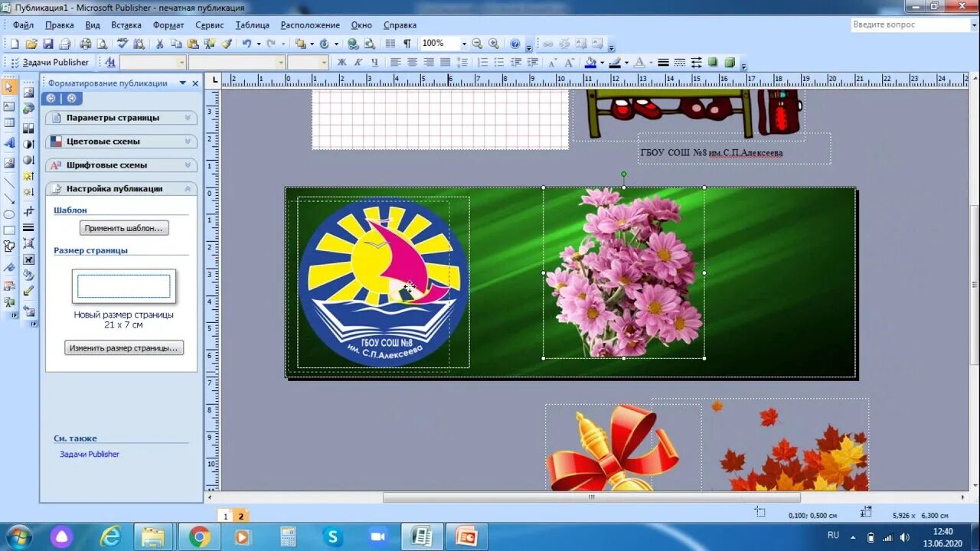
Task: Click the Введите вопрос help input box
Action: 911,24
